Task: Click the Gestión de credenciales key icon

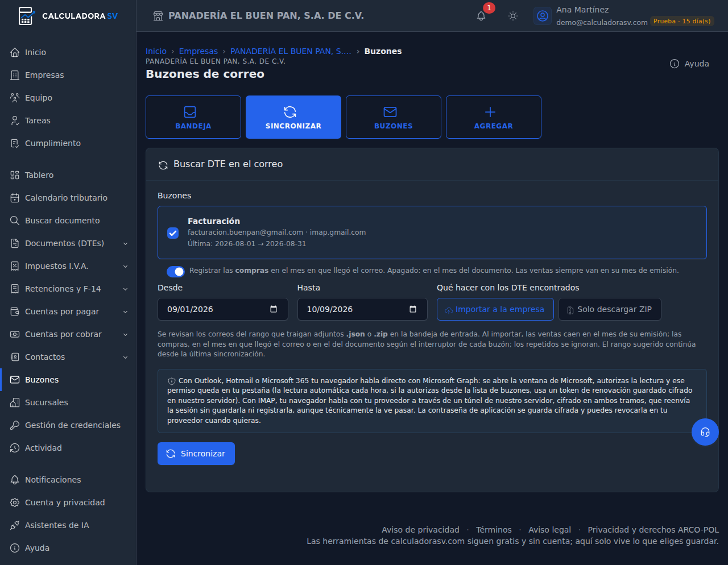Action: pyautogui.click(x=15, y=425)
